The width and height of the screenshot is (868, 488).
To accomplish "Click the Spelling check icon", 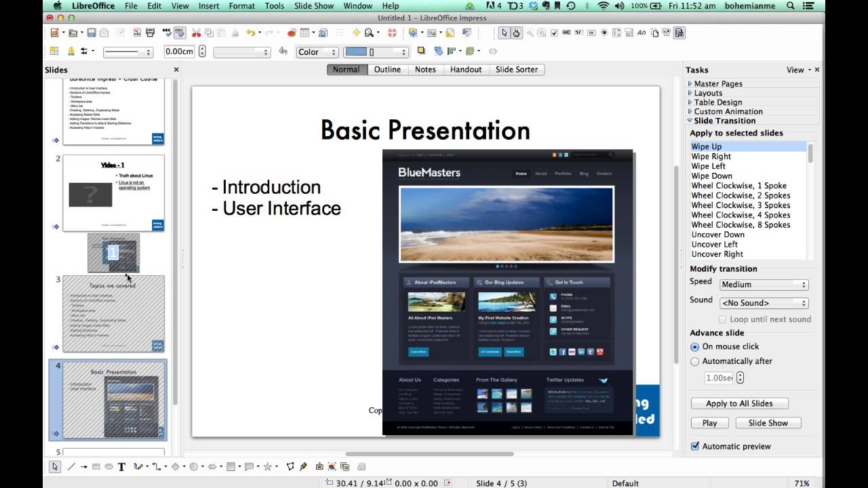I will 166,33.
